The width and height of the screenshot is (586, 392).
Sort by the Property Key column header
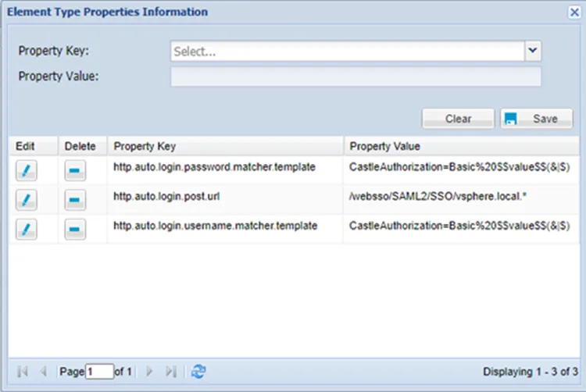225,146
